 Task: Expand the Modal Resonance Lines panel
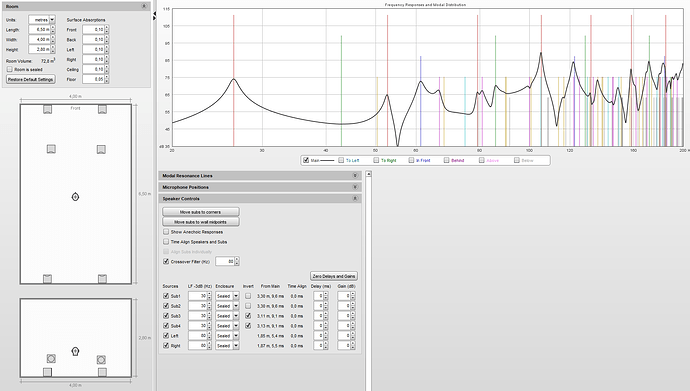(x=355, y=175)
